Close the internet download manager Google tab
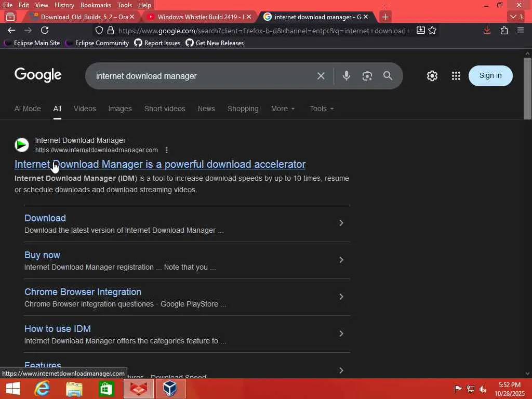 click(x=366, y=17)
